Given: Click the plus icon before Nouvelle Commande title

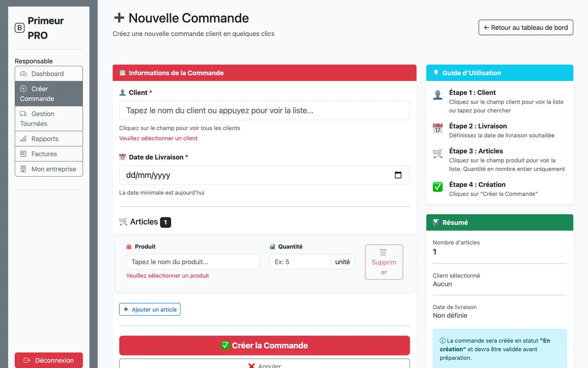Looking at the screenshot, I should 119,18.
